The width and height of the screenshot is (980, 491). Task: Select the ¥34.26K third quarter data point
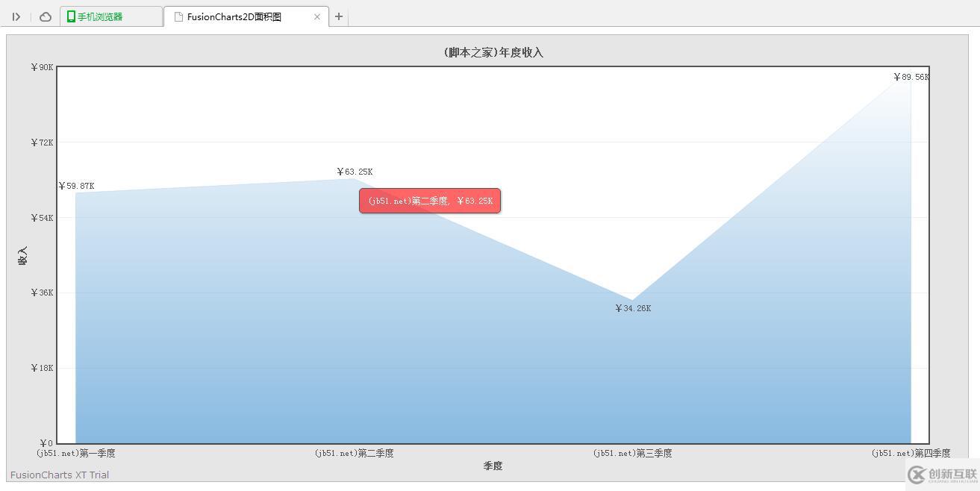coord(633,298)
